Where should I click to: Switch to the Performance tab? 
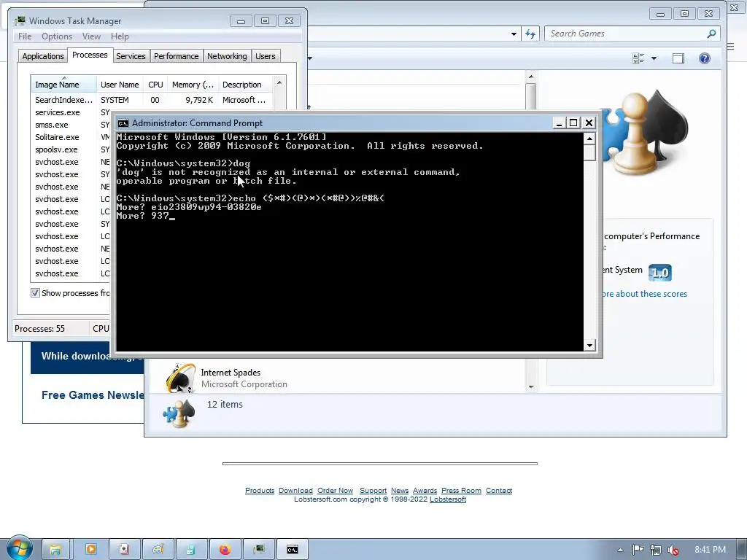[177, 56]
